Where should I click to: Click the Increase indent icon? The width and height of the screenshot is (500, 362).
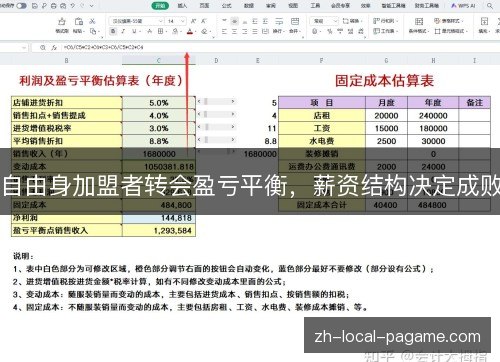click(265, 21)
